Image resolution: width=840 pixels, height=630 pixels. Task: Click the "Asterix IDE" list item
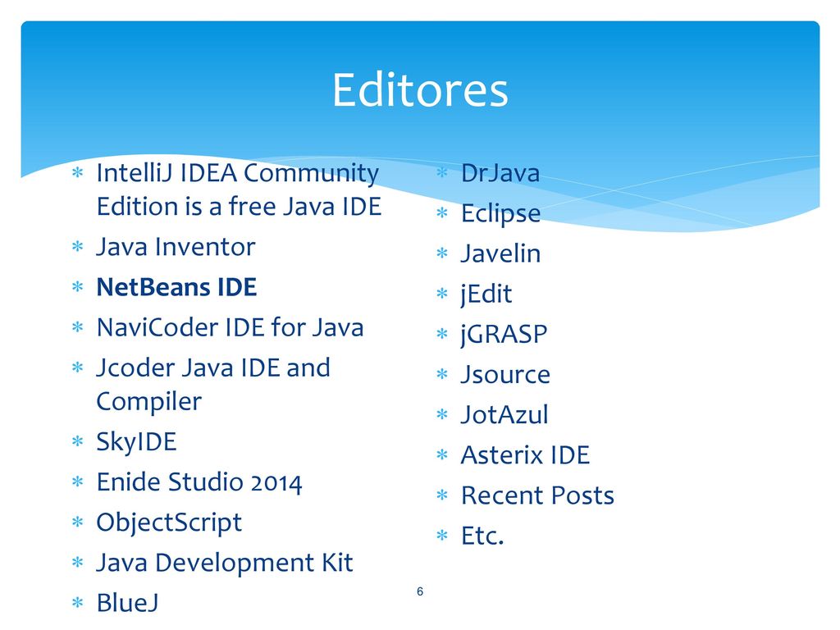(x=526, y=454)
